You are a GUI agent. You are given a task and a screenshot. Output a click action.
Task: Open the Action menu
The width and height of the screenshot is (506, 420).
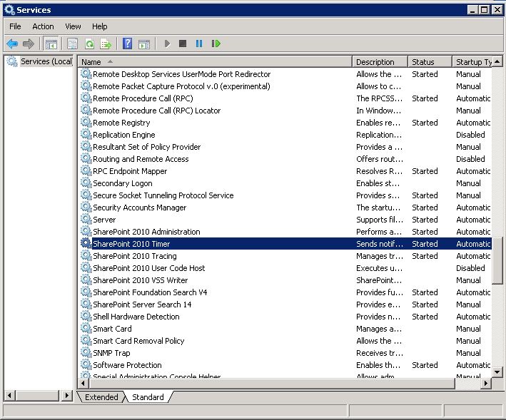(x=43, y=26)
